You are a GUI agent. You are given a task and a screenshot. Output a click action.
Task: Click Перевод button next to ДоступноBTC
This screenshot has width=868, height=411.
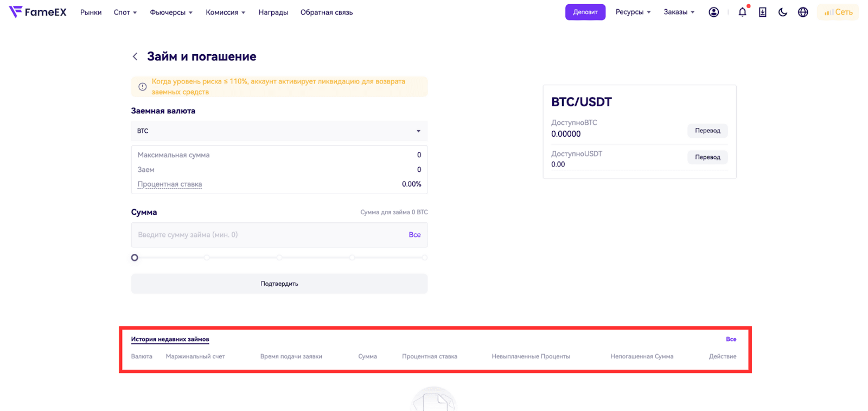click(x=707, y=131)
